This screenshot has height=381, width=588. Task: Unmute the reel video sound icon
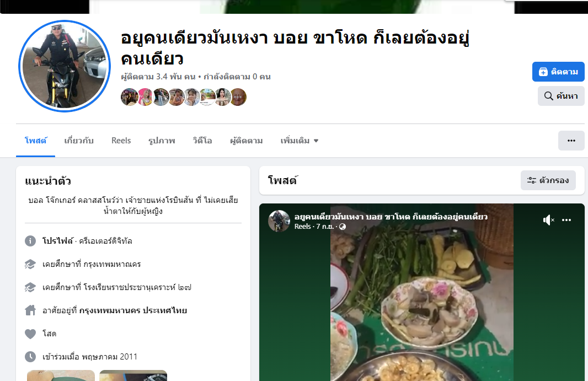(x=548, y=220)
